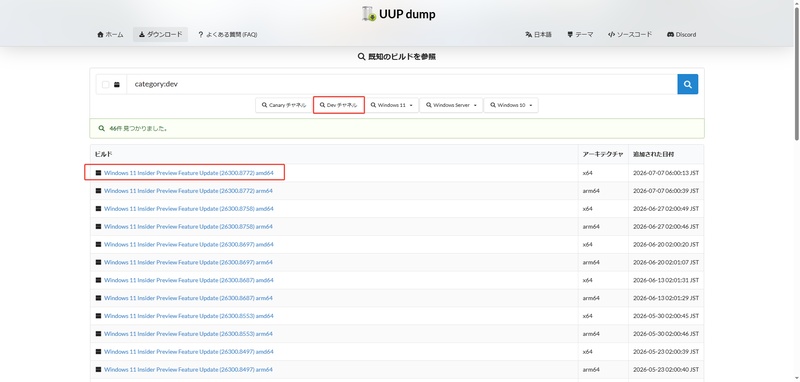Screen dimensions: 800x382
Task: Click Windows icon of 26300.8772 amd64 row
Action: point(98,173)
